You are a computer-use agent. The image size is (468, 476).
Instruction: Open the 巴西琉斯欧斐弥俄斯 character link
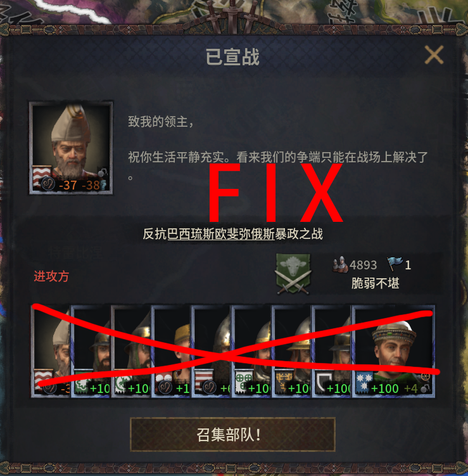click(221, 234)
